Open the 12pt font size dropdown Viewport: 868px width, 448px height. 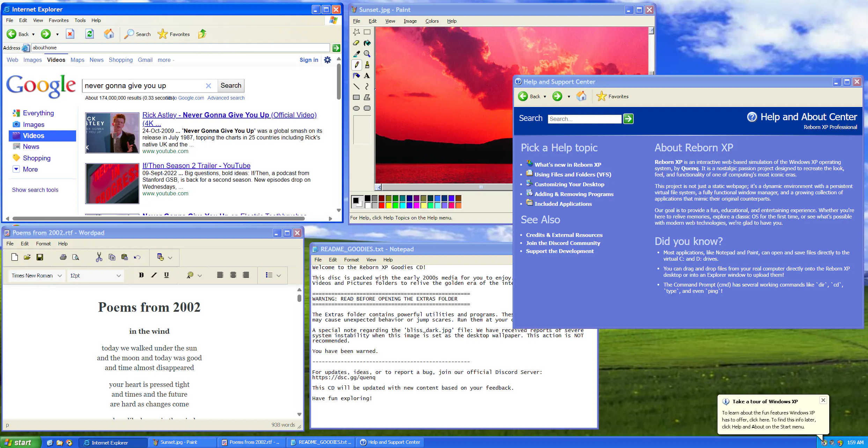pos(95,275)
